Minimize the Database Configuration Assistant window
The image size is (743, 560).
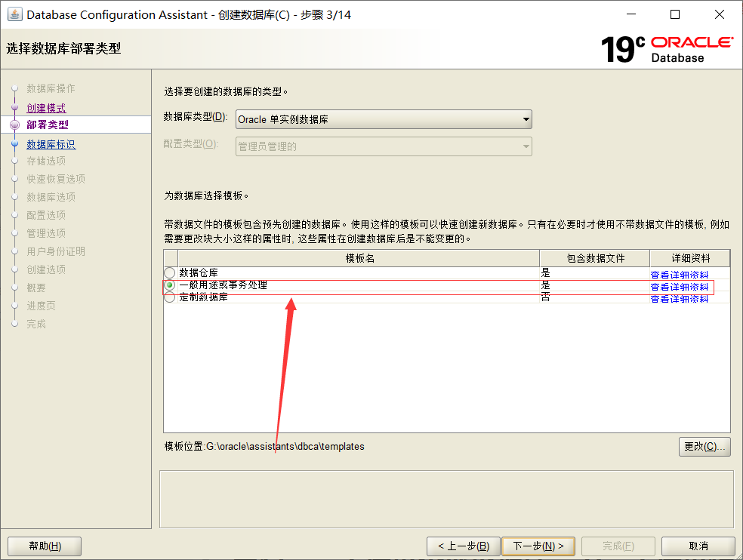[x=631, y=14]
